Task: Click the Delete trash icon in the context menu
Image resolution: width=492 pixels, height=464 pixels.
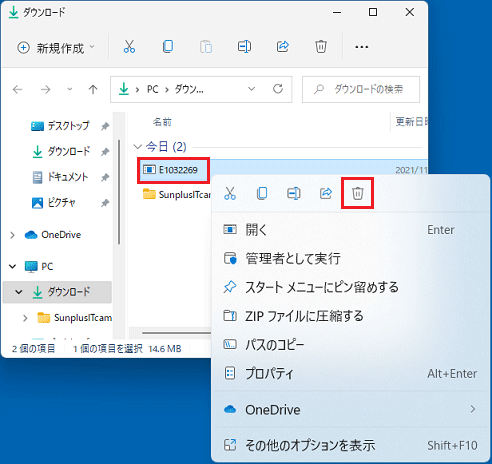Action: click(x=358, y=193)
